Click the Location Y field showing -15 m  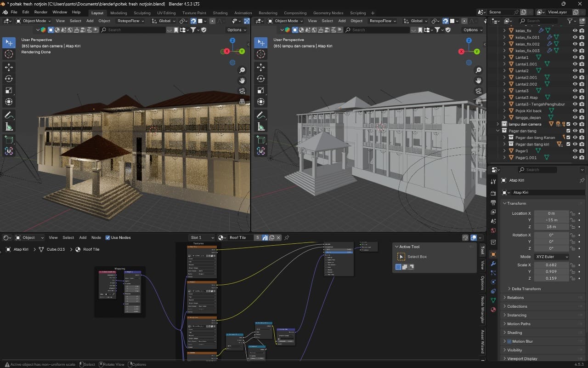(x=551, y=220)
